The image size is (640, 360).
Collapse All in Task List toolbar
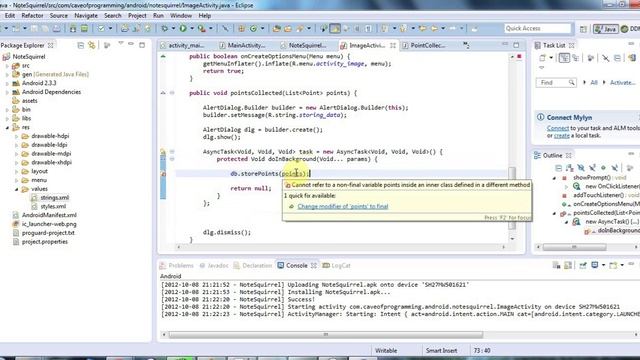[x=617, y=58]
